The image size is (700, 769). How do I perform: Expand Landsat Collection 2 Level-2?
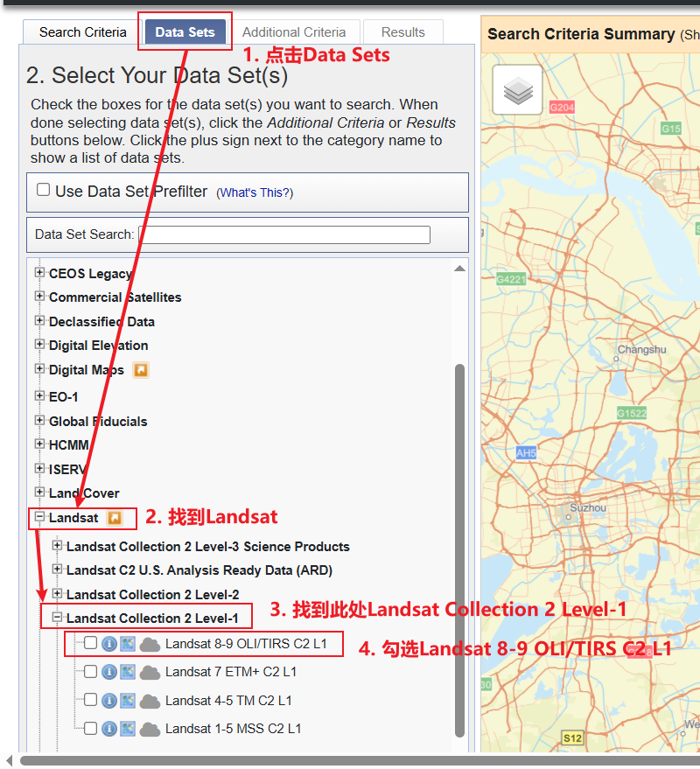pyautogui.click(x=58, y=593)
